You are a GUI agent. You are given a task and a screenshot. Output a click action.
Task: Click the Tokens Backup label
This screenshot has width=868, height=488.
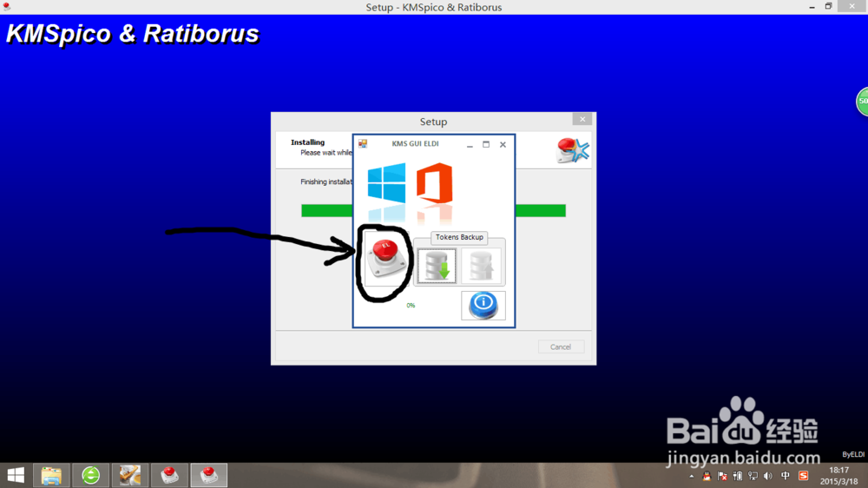(459, 237)
